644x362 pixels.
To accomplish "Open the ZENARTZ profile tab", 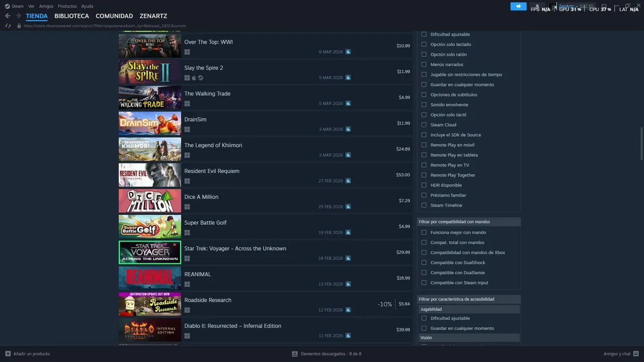I will (x=153, y=16).
